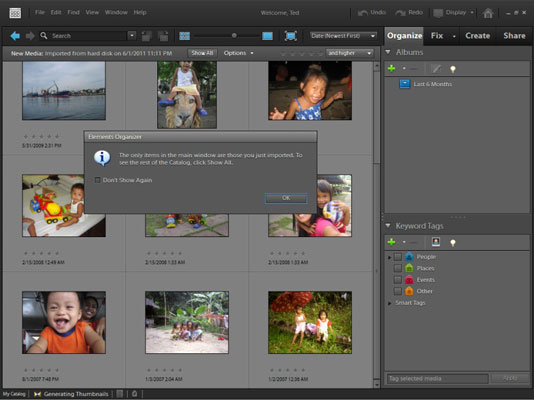Click OK in the Elements Organizer dialog
This screenshot has height=400, width=534.
286,198
